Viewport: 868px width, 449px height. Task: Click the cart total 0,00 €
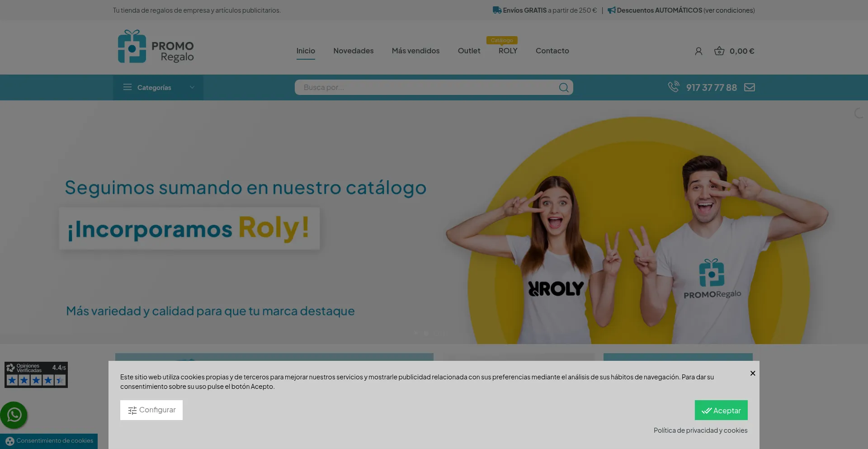point(742,51)
